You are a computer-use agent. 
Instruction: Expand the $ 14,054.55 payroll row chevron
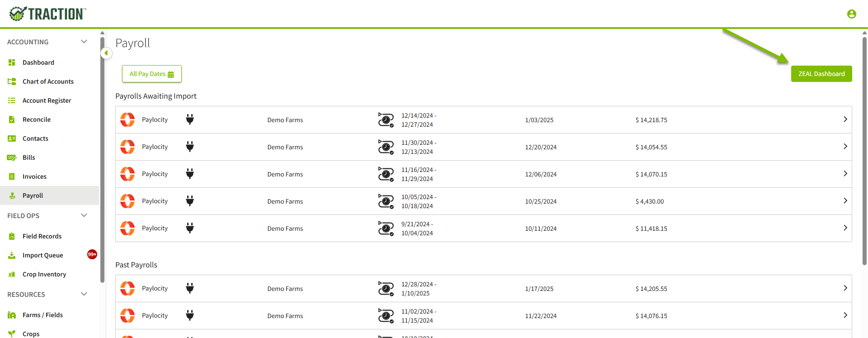point(845,147)
